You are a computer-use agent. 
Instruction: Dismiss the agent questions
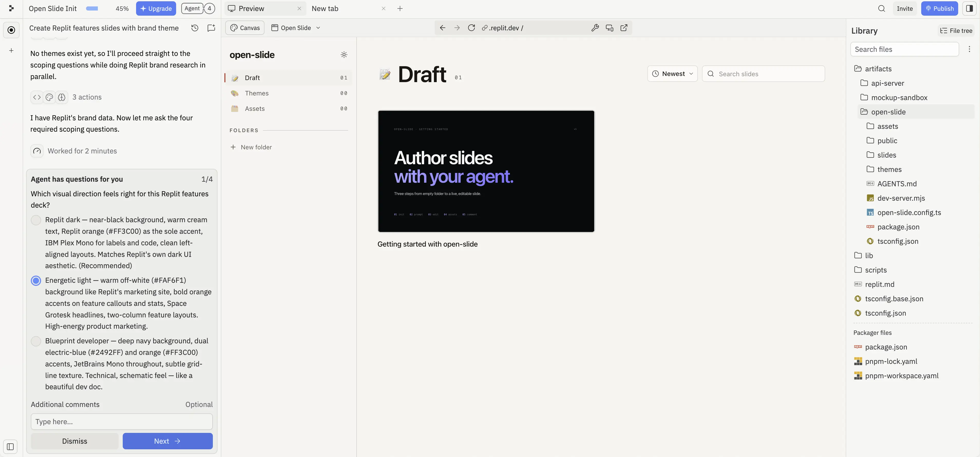click(x=74, y=441)
